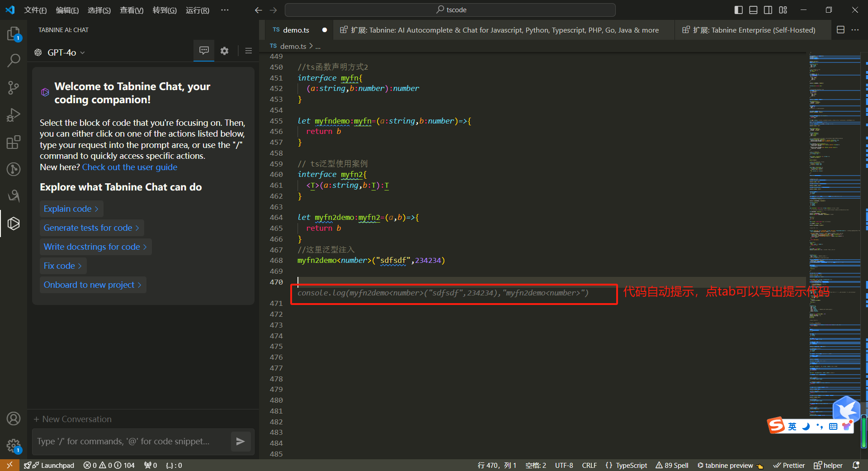Send the chat message with arrow button
The width and height of the screenshot is (868, 471).
point(241,441)
